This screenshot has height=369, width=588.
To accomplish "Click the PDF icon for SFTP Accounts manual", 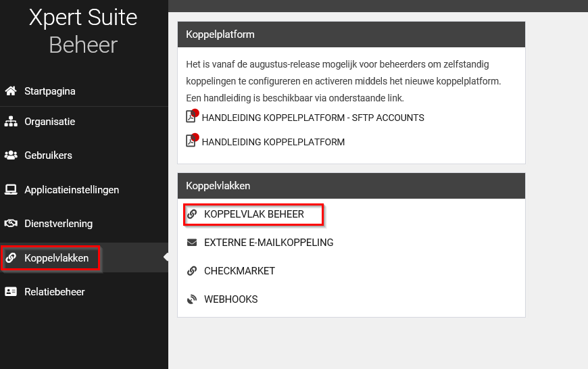I will 192,116.
